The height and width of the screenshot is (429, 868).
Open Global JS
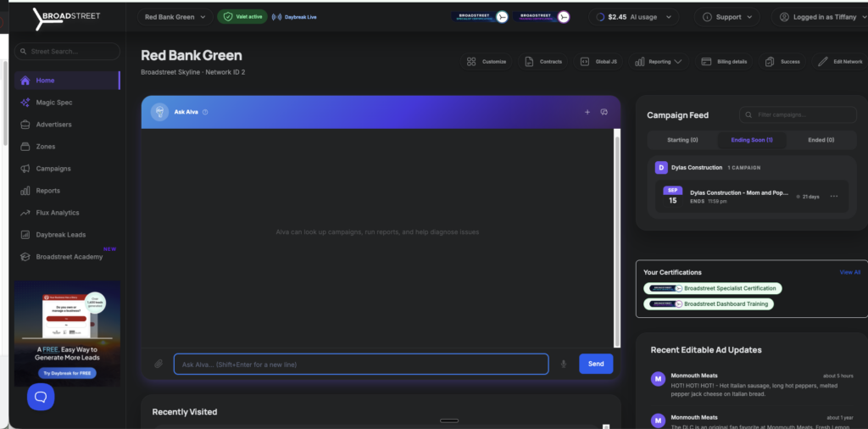tap(598, 61)
